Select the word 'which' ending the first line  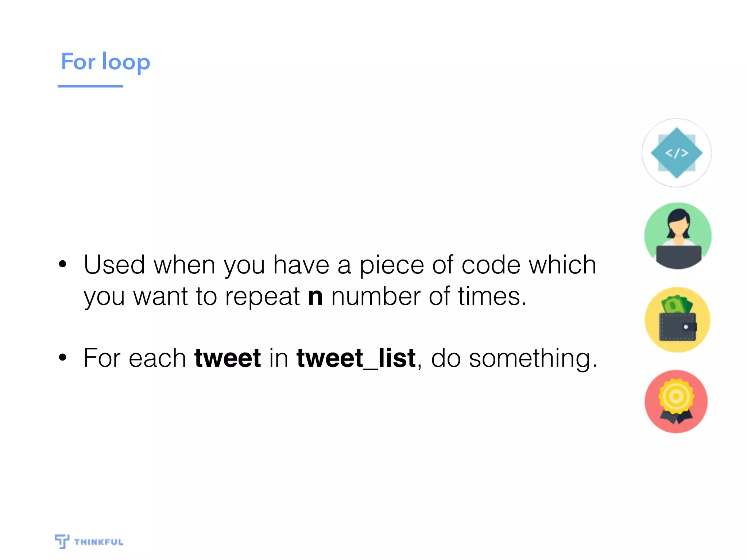click(563, 264)
